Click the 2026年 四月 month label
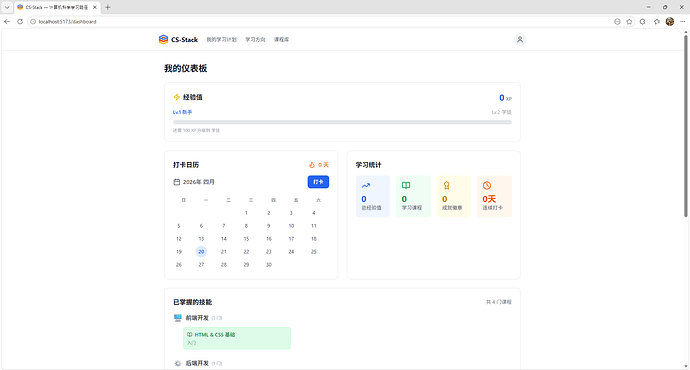Screen dimensions: 690x370 click(198, 182)
